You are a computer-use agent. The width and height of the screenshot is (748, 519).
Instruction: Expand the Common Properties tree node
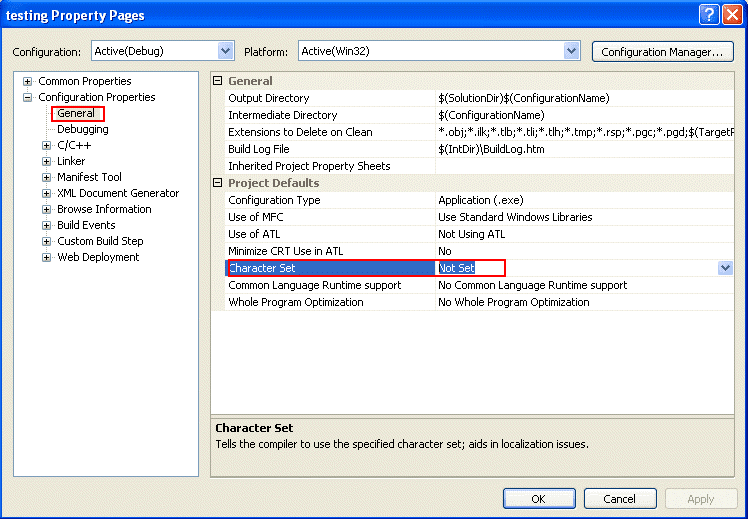(x=28, y=82)
